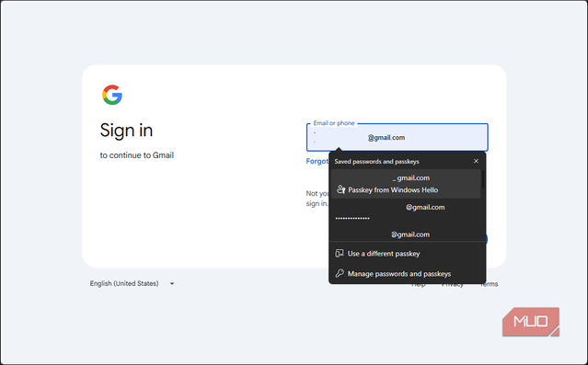588x365 pixels.
Task: Close the saved passwords popup
Action: coord(476,161)
